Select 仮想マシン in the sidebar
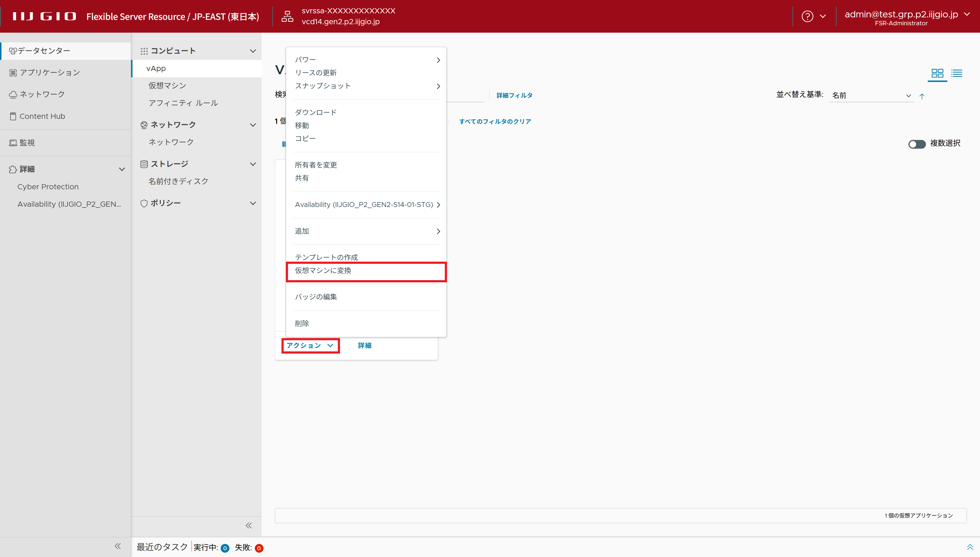Viewport: 980px width, 557px height. coord(167,86)
